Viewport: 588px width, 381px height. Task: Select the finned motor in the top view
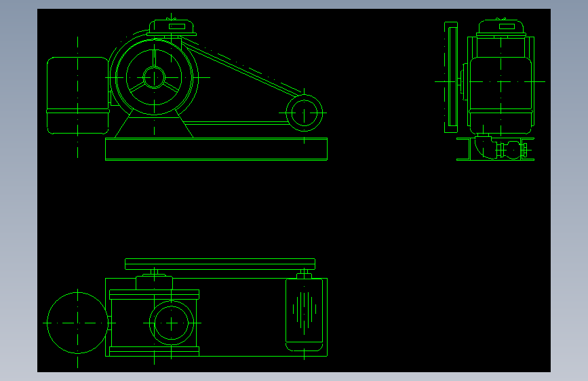(304, 315)
